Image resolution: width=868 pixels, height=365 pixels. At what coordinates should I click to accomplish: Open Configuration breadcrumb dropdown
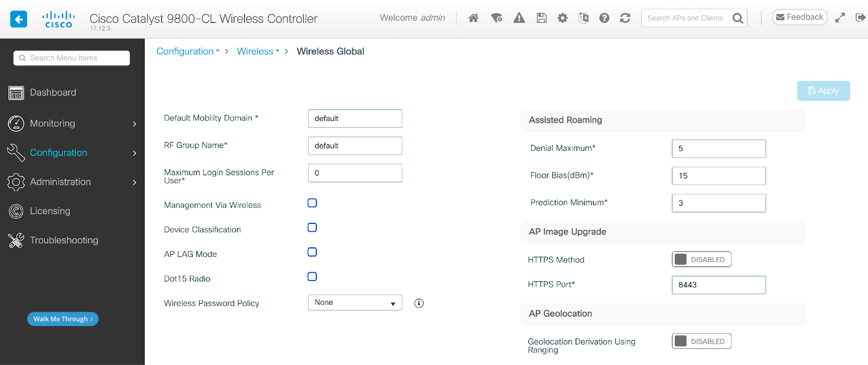(188, 52)
